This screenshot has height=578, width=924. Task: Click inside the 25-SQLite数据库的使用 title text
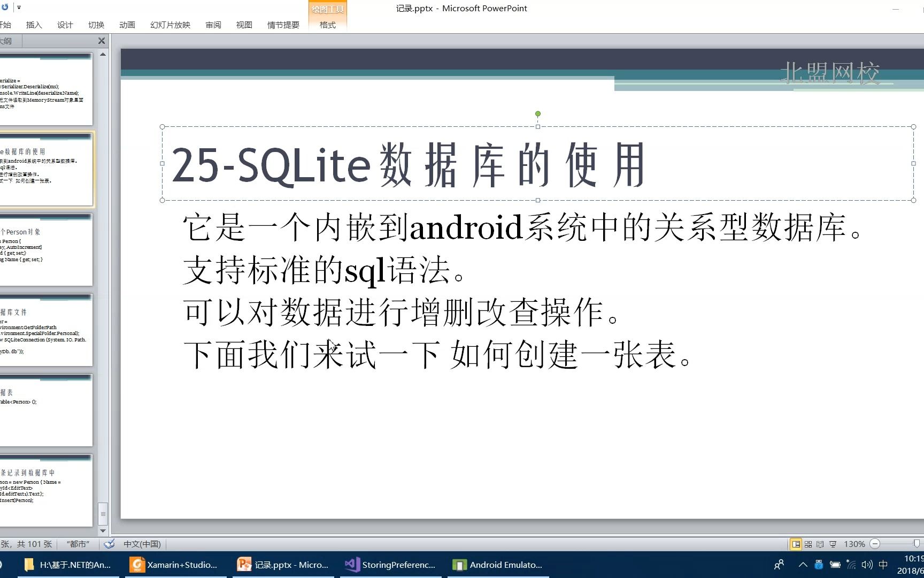[408, 165]
